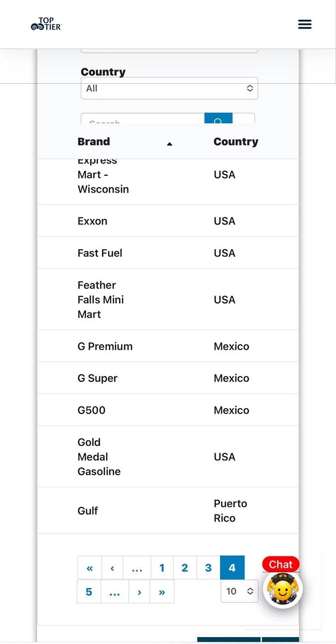Sort the table by Country column header
This screenshot has height=644, width=336.
pyautogui.click(x=236, y=141)
